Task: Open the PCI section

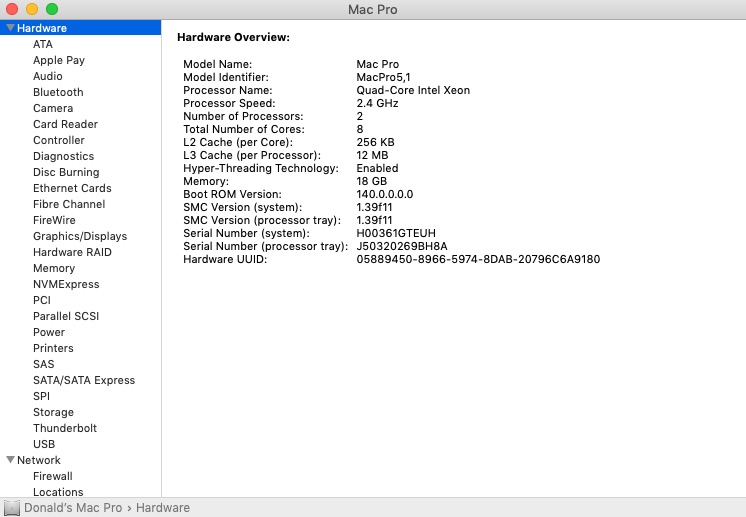Action: click(42, 300)
